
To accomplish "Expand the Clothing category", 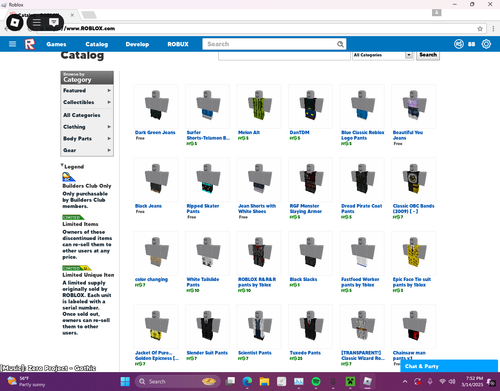I will (87, 127).
